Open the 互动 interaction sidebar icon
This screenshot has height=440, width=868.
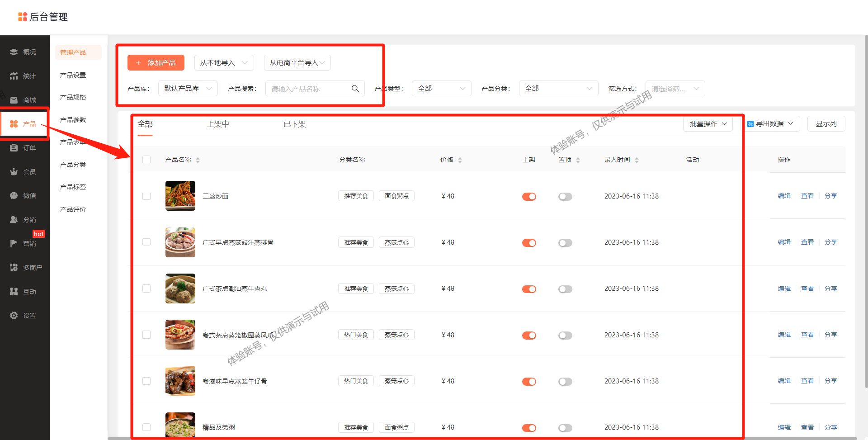[x=14, y=292]
